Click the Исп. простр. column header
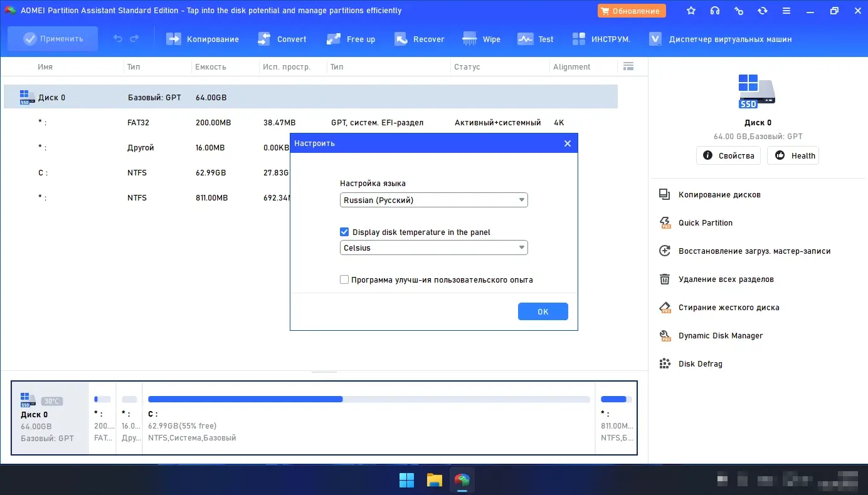868x495 pixels. pos(287,67)
